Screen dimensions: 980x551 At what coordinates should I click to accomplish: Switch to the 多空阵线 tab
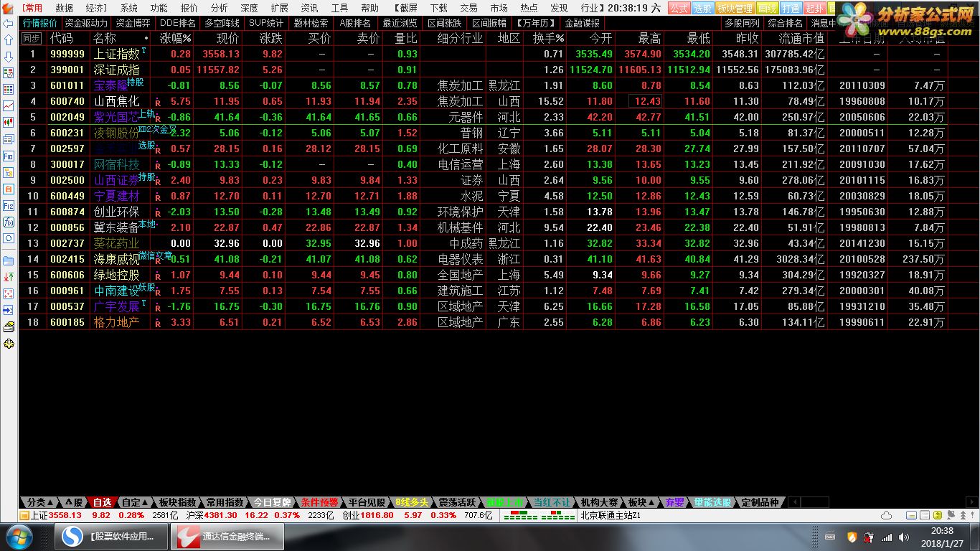222,23
